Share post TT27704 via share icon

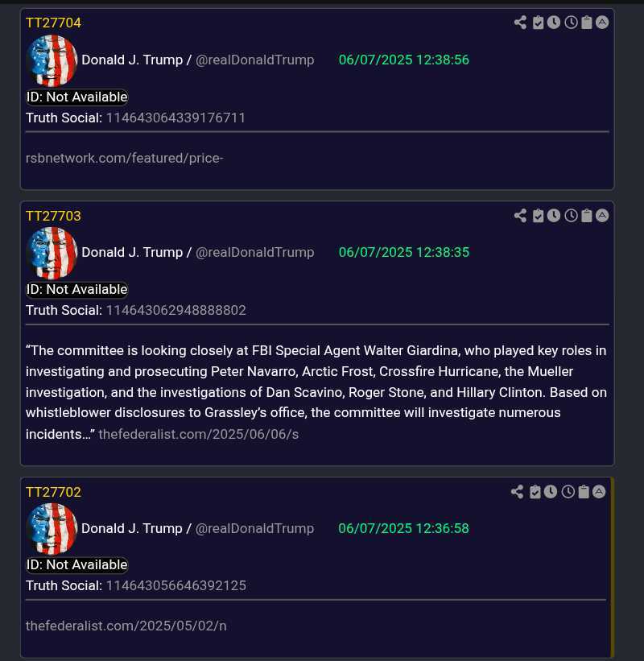pos(521,23)
